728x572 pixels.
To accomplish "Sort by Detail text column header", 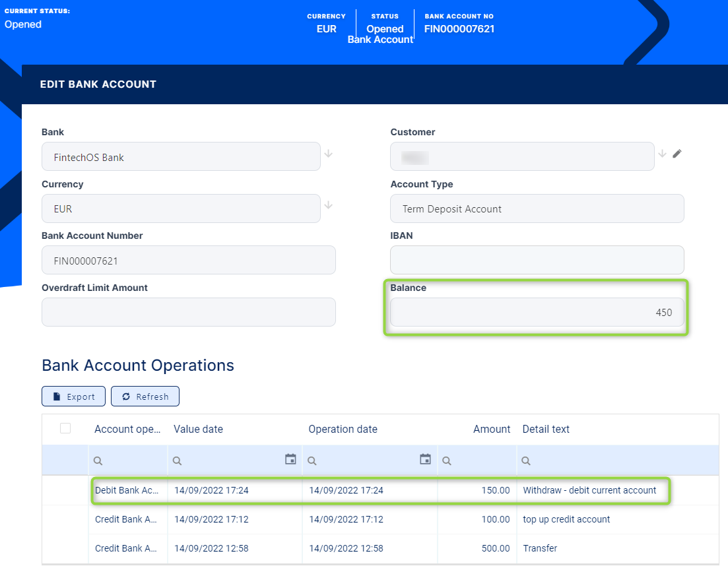I will [546, 429].
